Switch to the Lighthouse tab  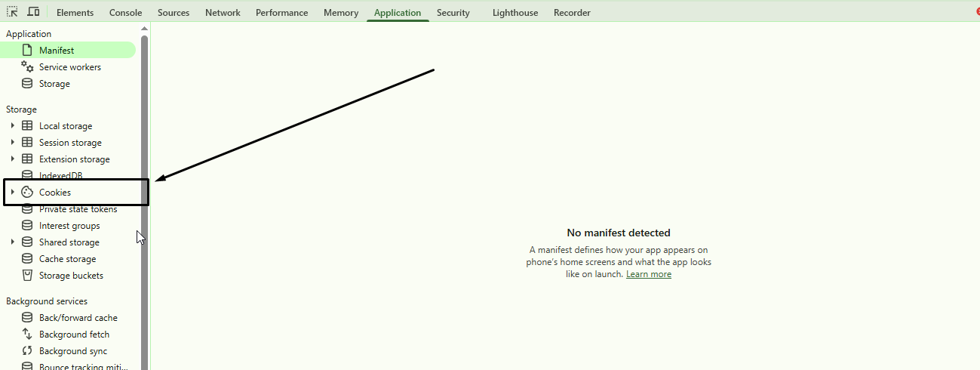[x=515, y=13]
